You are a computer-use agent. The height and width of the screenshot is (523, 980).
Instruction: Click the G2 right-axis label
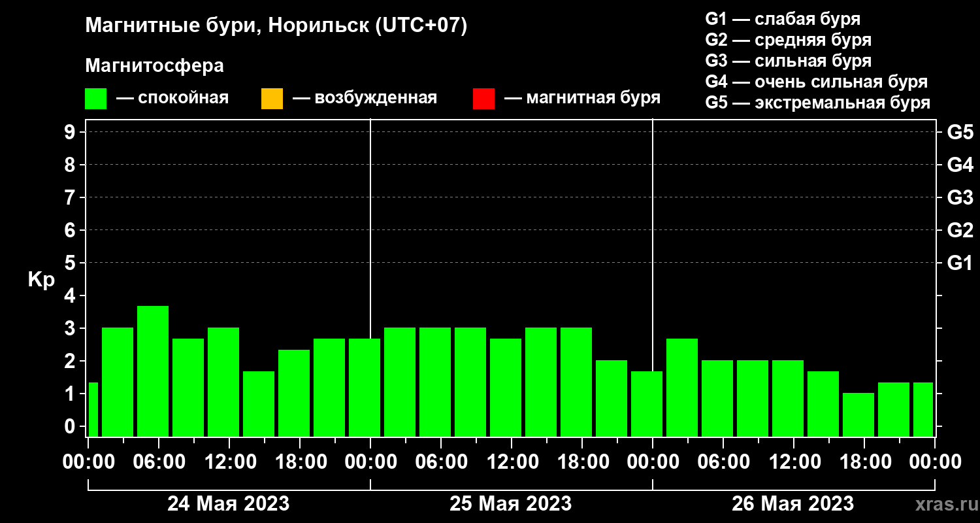[x=960, y=230]
